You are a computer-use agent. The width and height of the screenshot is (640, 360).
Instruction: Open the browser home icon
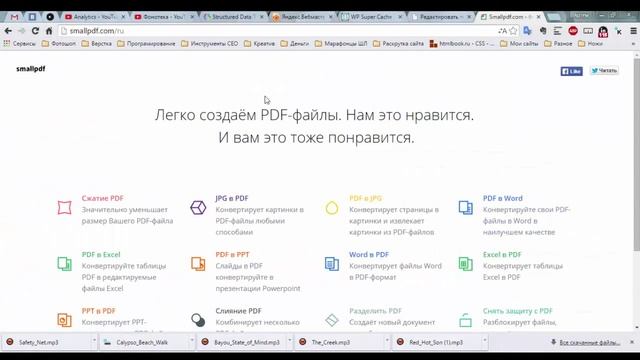coord(49,31)
